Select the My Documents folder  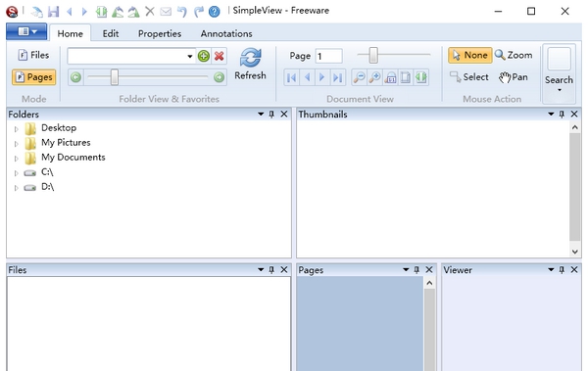pos(73,158)
